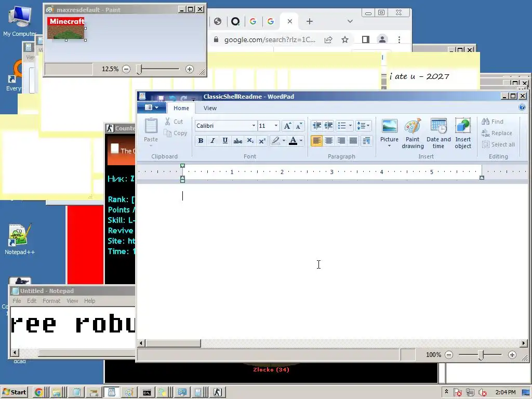Click the Save icon in quick access toolbar
This screenshot has width=532, height=399.
161,98
